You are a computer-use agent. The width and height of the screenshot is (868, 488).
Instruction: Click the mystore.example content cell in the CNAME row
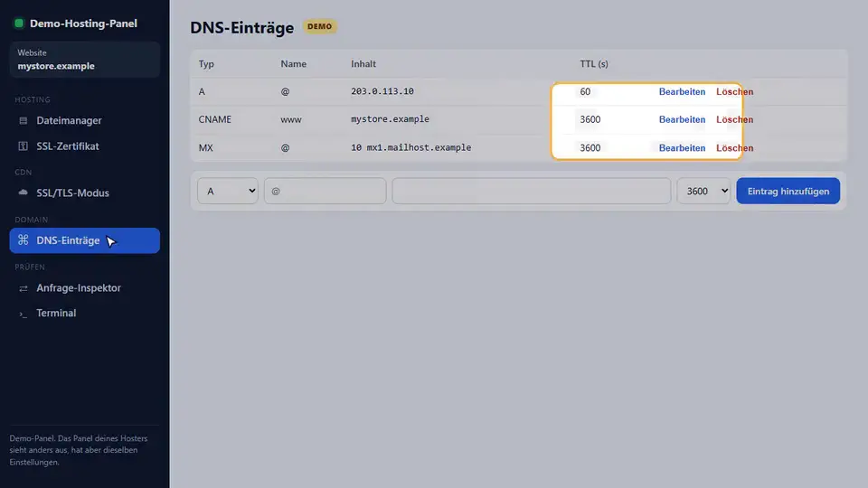tap(390, 119)
